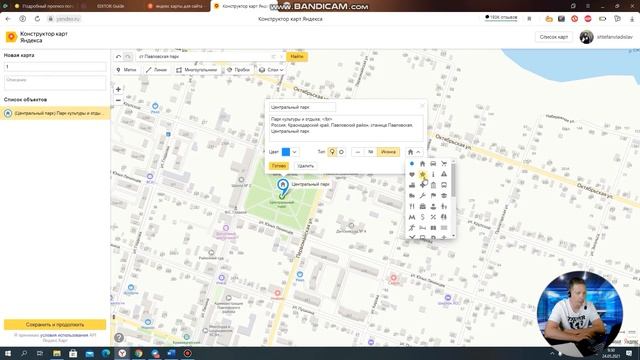Click the 'Удалить' delete button
Screen dimensions: 640x360
(x=305, y=166)
